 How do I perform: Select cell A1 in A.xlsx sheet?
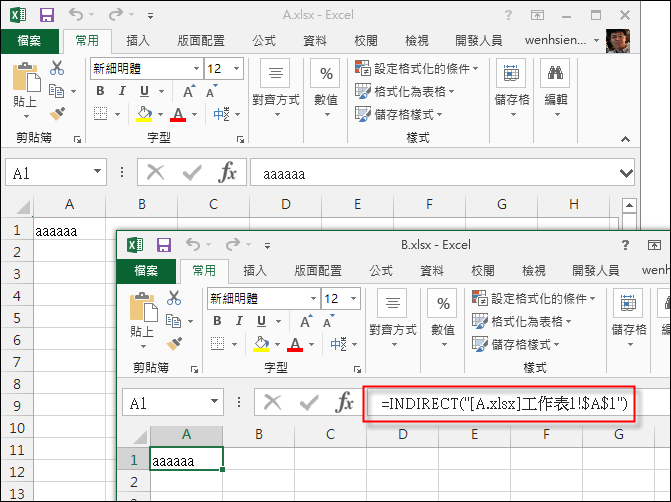tap(69, 230)
